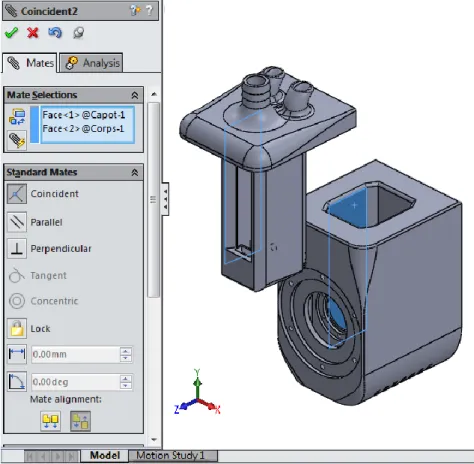
Task: Switch to the Mates tab
Action: click(30, 63)
